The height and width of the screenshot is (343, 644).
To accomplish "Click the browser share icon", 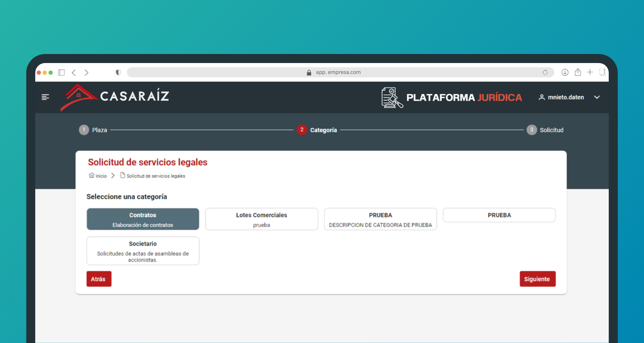I will click(578, 72).
